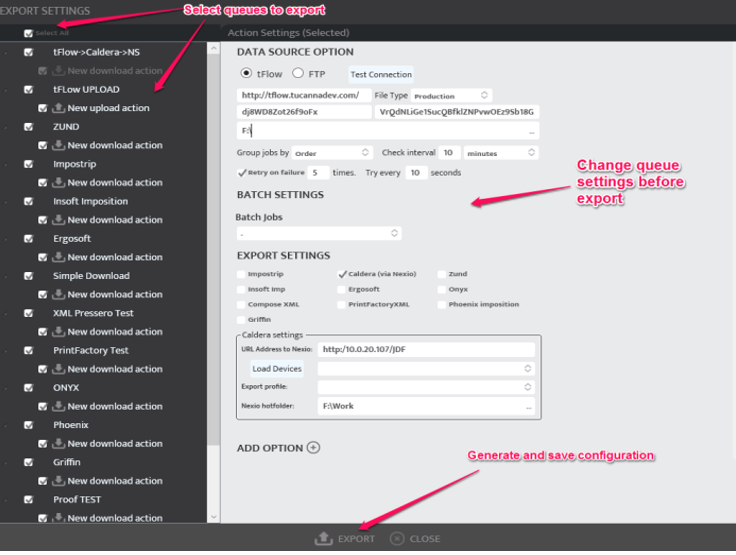Enable the Ergosoft export setting checkbox

tap(341, 290)
